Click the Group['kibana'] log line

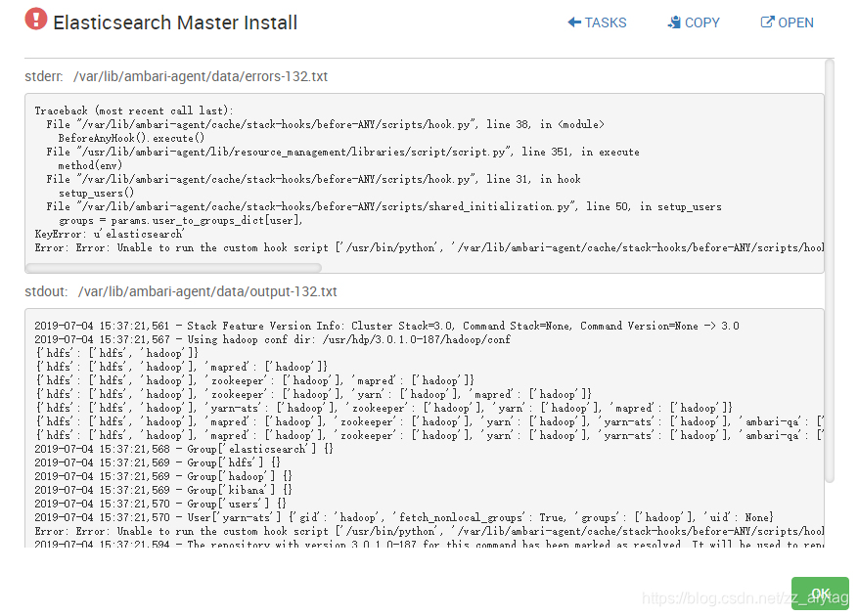[163, 490]
